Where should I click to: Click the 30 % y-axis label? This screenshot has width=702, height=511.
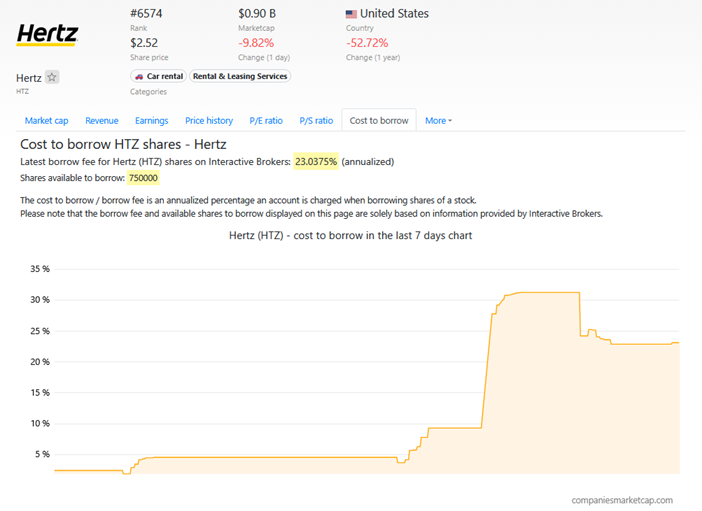[40, 300]
